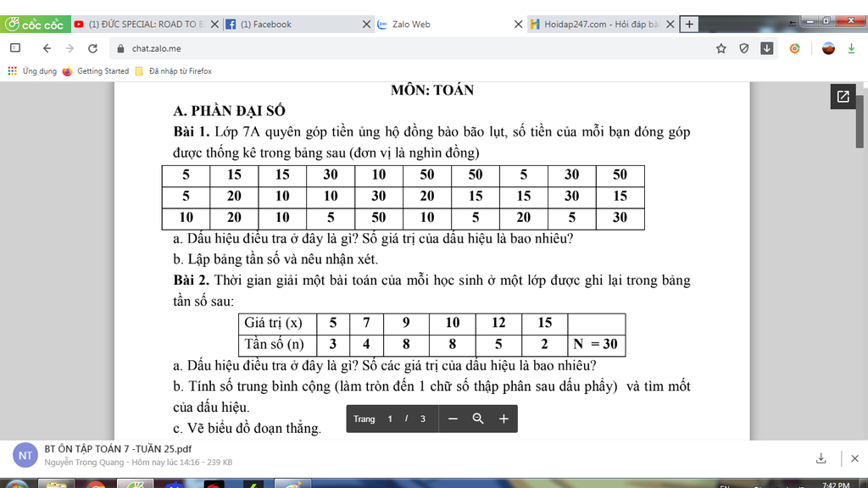Click frequency 4 in the Tần số row
The height and width of the screenshot is (488, 868).
click(366, 344)
